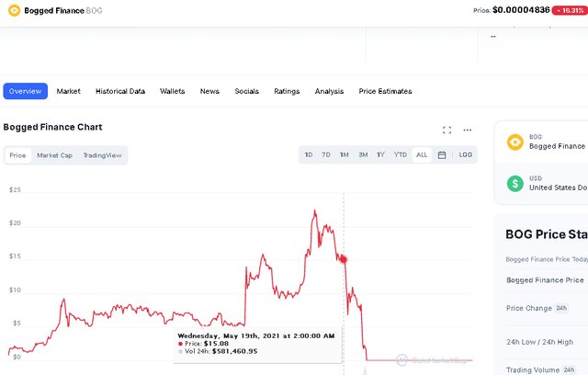Set chart range to 7D
Viewport: 588px width, 375px height.
coord(326,155)
